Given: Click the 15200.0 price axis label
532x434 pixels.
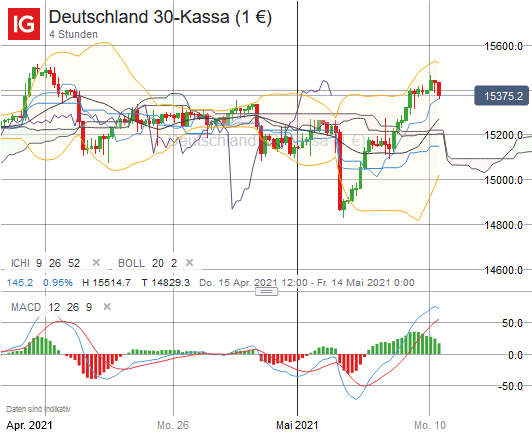Looking at the screenshot, I should click(x=504, y=135).
